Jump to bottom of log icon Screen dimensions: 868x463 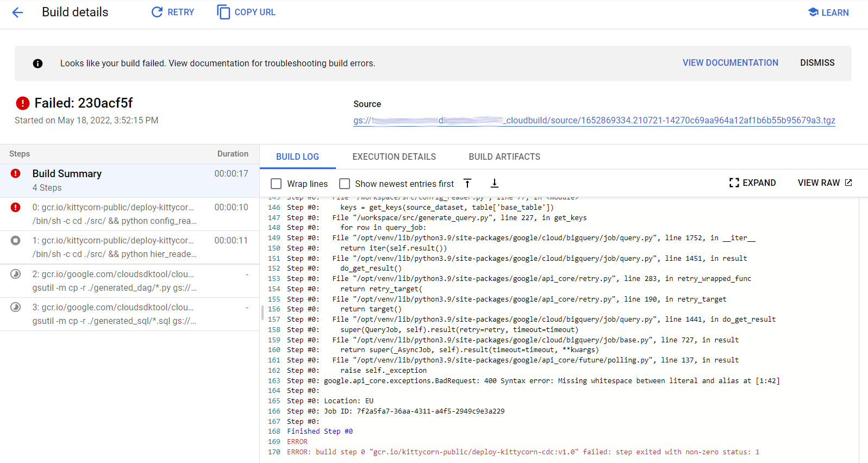click(495, 183)
